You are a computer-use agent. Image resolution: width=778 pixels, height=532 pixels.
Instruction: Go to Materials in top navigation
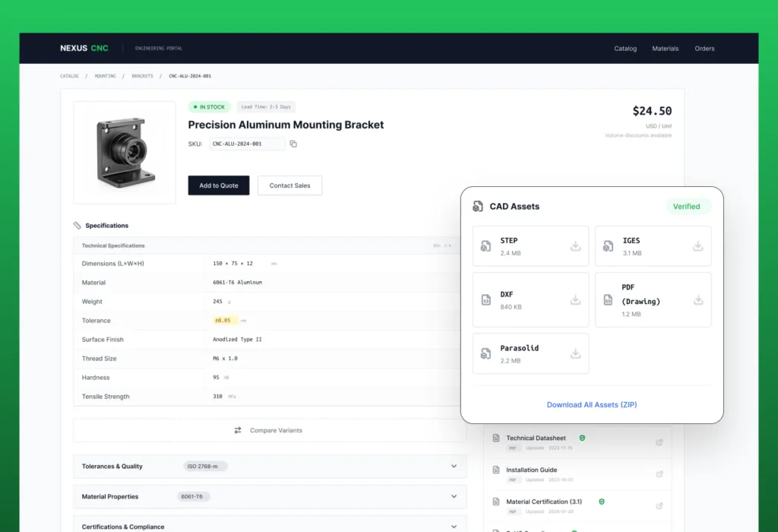tap(665, 49)
